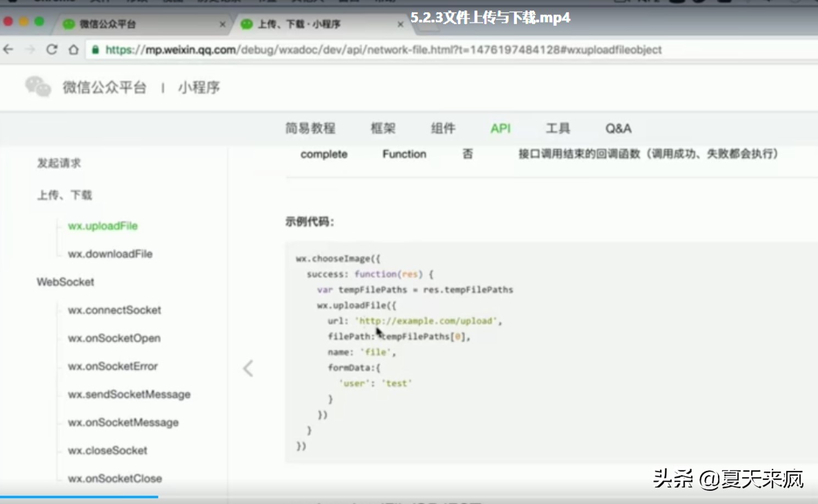Expand the 上传、下载 sidebar section
The width and height of the screenshot is (818, 504).
[64, 195]
